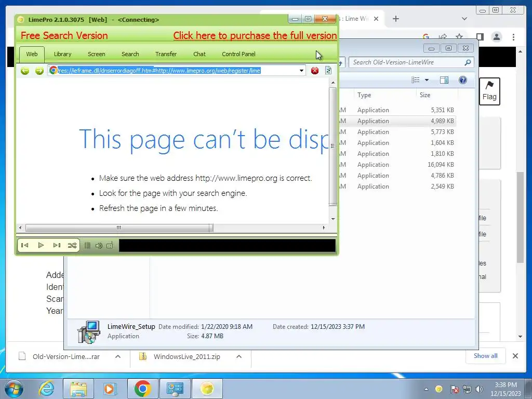This screenshot has width=532, height=399.
Task: Click LimePro vertical scrollbar thumb
Action: point(333,146)
